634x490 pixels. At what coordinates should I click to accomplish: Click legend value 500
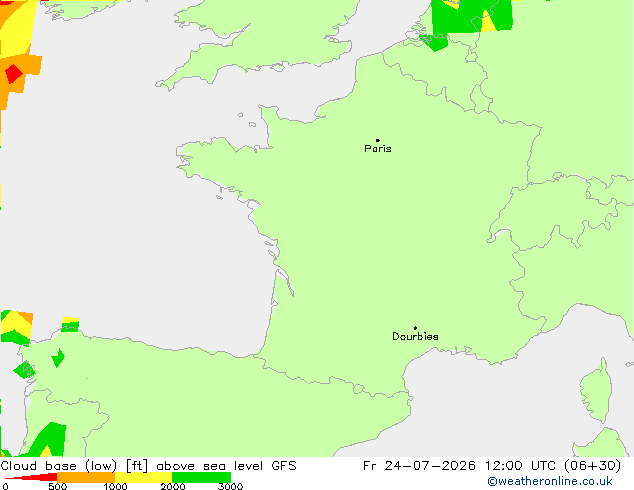point(57,486)
